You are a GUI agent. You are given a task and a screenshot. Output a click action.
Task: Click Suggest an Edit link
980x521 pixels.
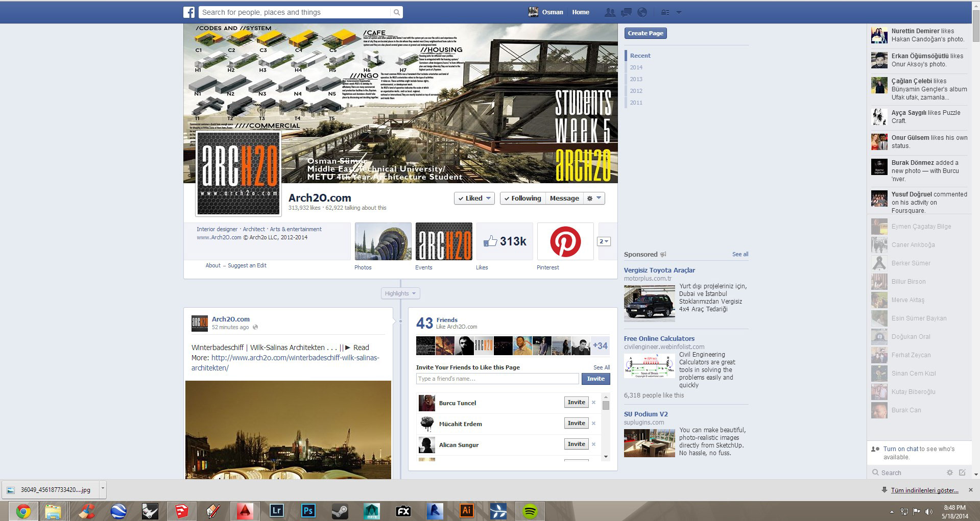click(x=247, y=265)
